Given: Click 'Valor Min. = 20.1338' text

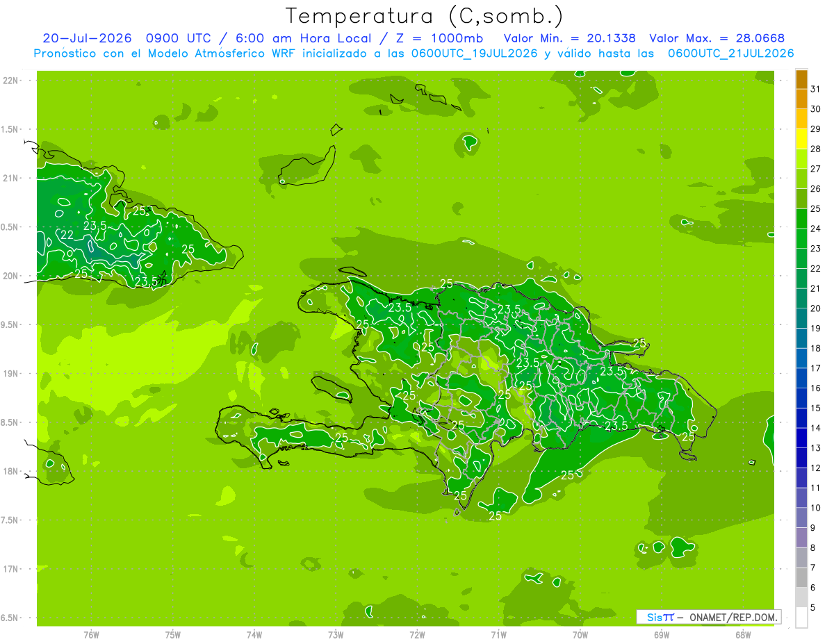Looking at the screenshot, I should click(x=569, y=38).
